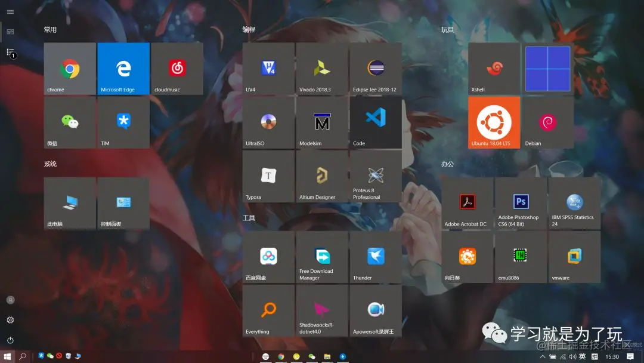The height and width of the screenshot is (363, 644).
Task: Click the 常用 group header
Action: click(x=50, y=30)
